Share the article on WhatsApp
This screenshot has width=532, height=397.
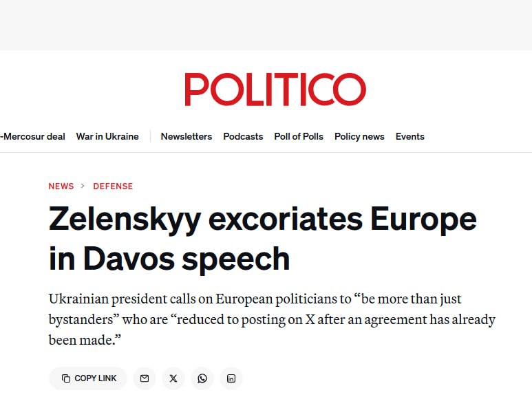pyautogui.click(x=202, y=378)
